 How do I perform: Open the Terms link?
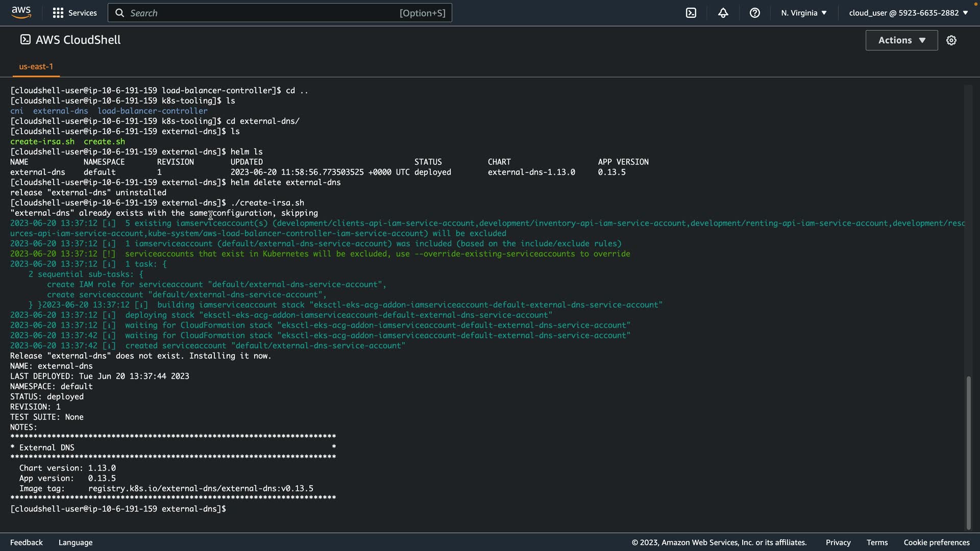pyautogui.click(x=877, y=542)
